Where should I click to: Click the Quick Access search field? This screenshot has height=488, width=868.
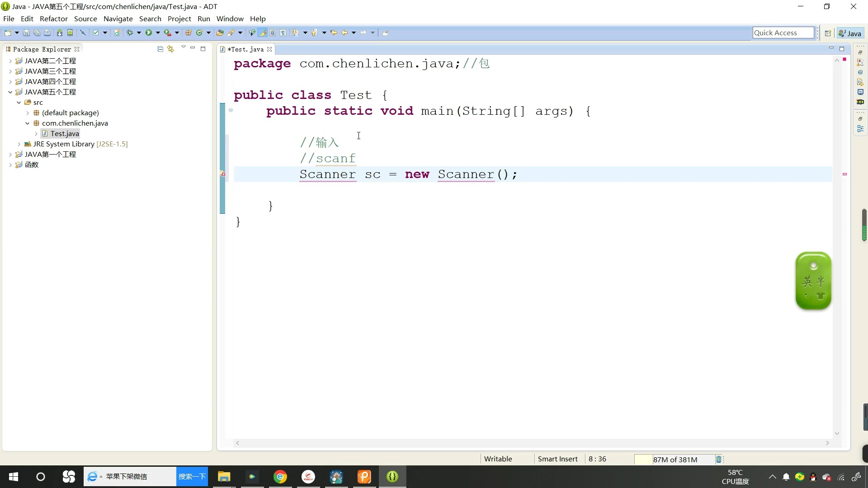pyautogui.click(x=783, y=33)
